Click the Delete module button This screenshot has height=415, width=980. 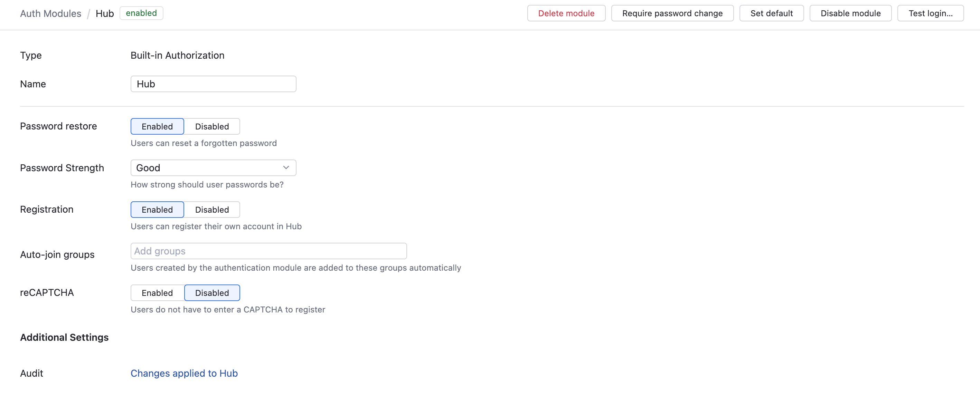(566, 13)
